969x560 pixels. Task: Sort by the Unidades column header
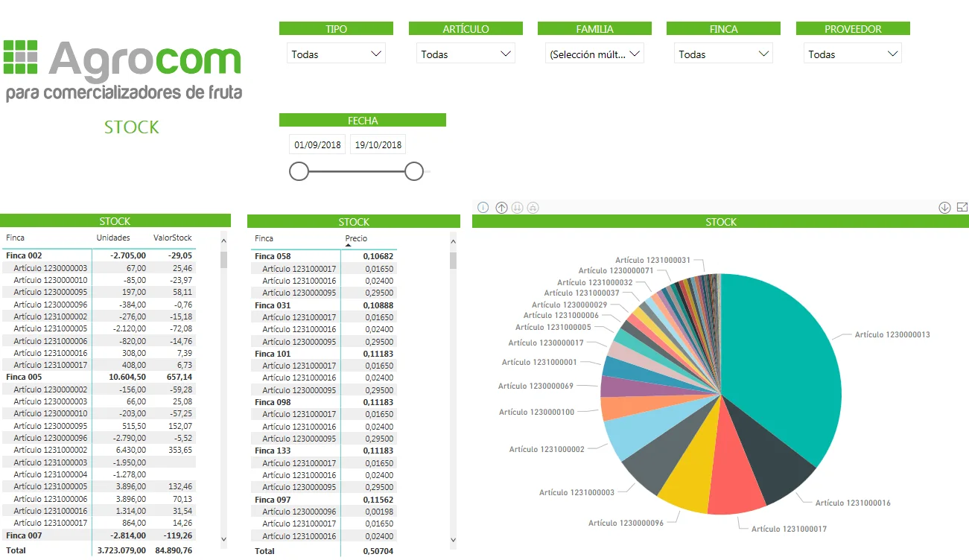(x=113, y=238)
